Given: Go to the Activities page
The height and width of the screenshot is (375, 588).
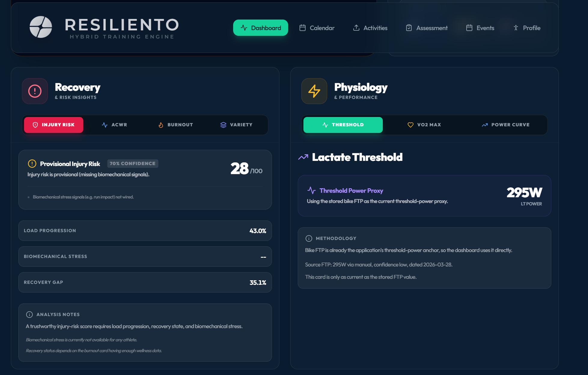Looking at the screenshot, I should click(370, 28).
